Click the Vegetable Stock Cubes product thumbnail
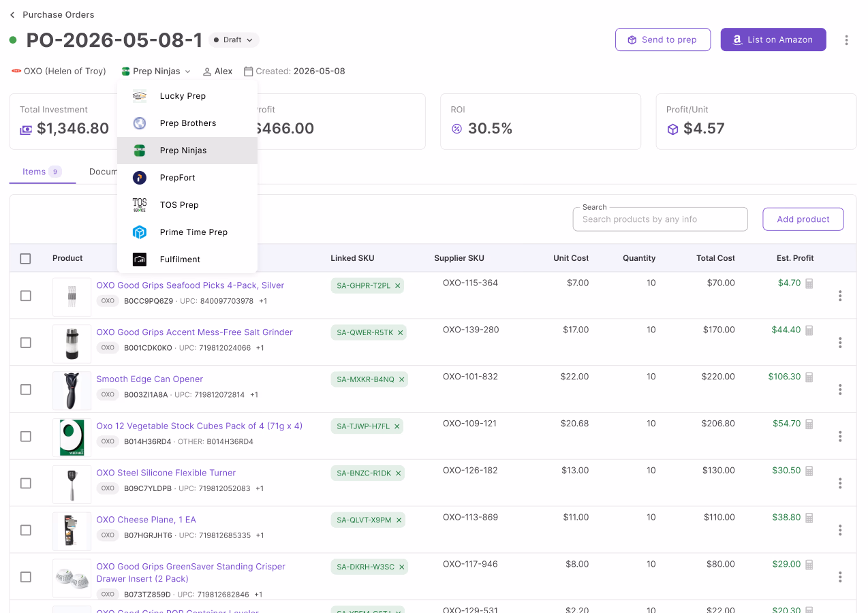This screenshot has height=613, width=868. click(72, 437)
